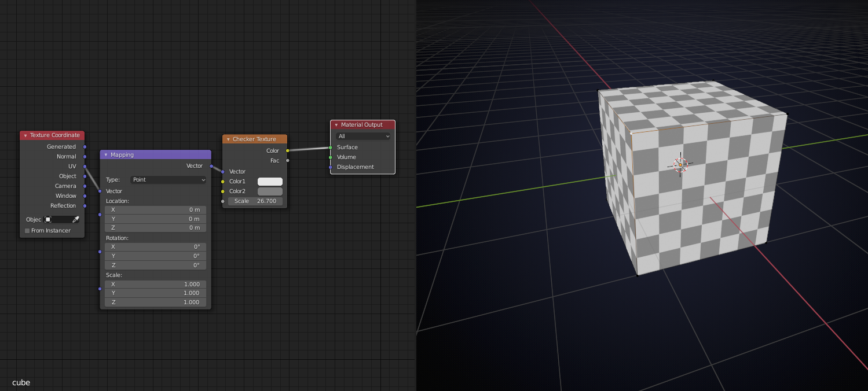Open the All target dropdown on Material Output

[x=362, y=136]
